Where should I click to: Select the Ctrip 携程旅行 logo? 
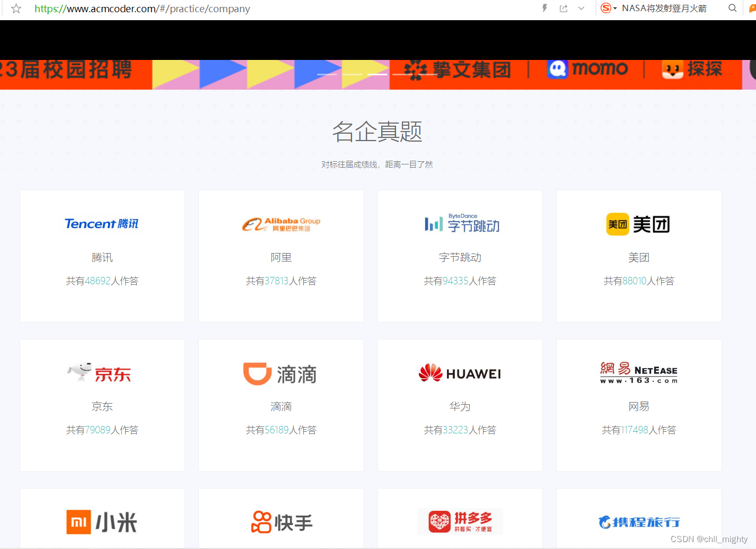[x=639, y=522]
